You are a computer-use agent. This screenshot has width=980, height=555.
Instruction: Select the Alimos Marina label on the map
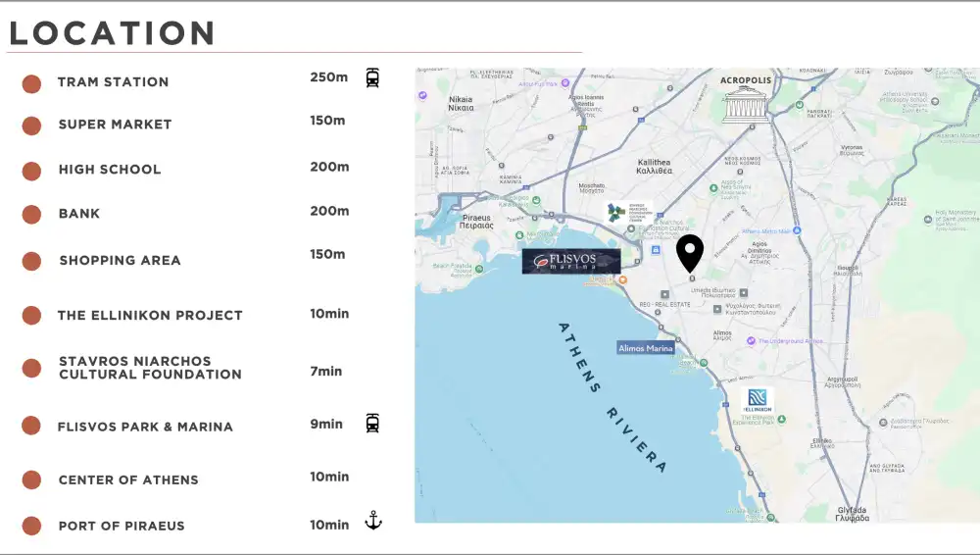coord(646,348)
